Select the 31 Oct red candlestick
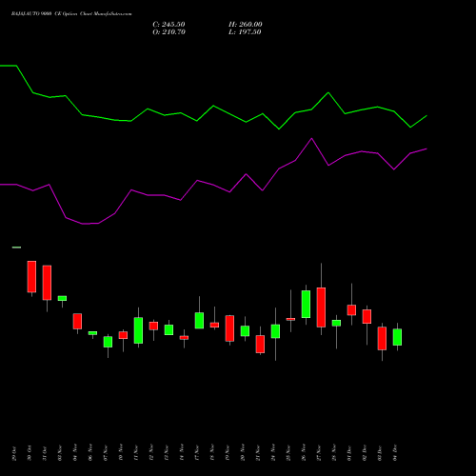476x476 pixels. (x=47, y=283)
